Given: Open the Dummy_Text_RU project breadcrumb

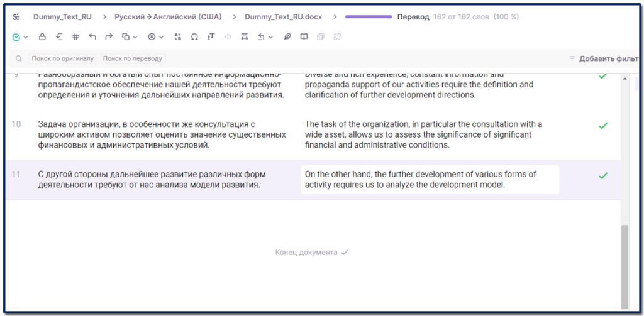Looking at the screenshot, I should point(62,17).
